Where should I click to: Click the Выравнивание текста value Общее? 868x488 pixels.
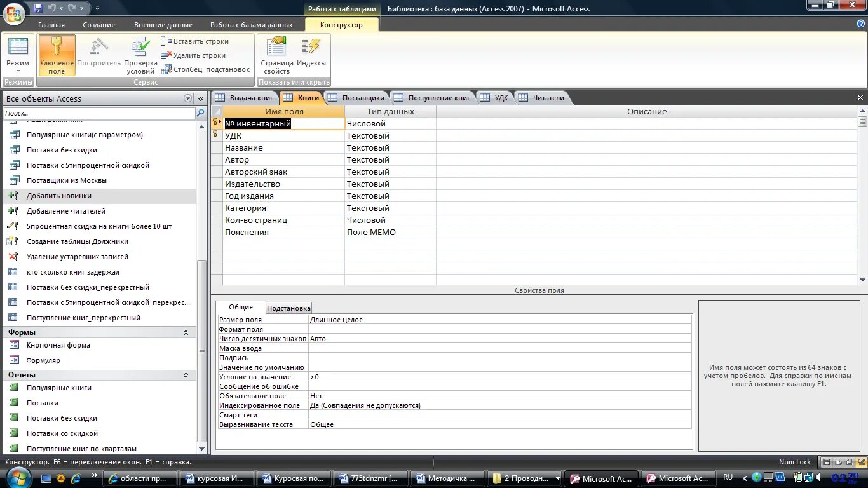[x=500, y=424]
